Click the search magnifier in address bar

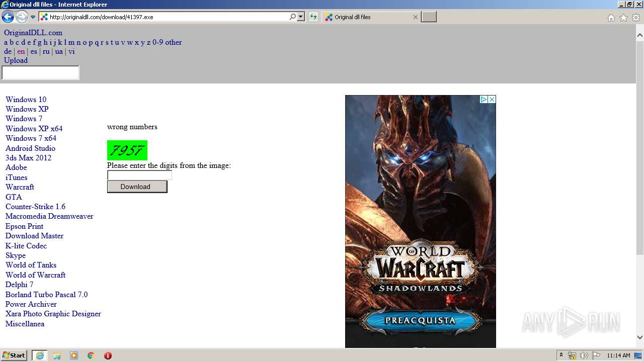click(x=292, y=17)
